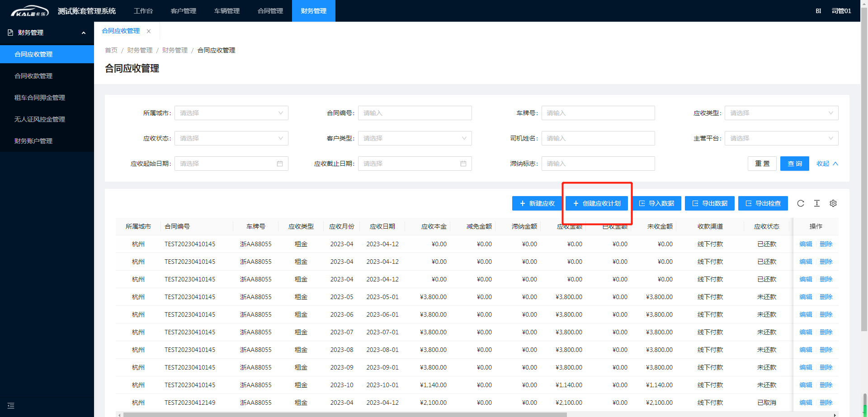The image size is (868, 417).
Task: Select 财务管理 in the top navigation
Action: click(x=314, y=11)
